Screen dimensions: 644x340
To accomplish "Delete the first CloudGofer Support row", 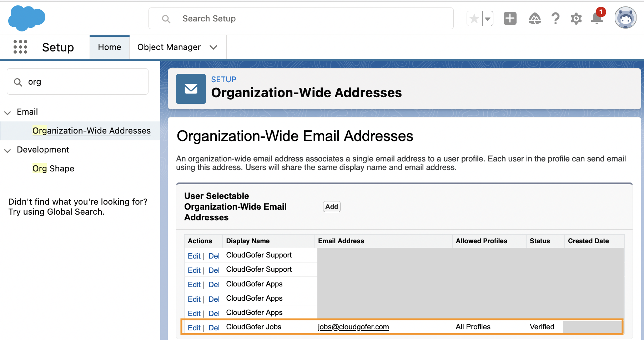I will (214, 256).
